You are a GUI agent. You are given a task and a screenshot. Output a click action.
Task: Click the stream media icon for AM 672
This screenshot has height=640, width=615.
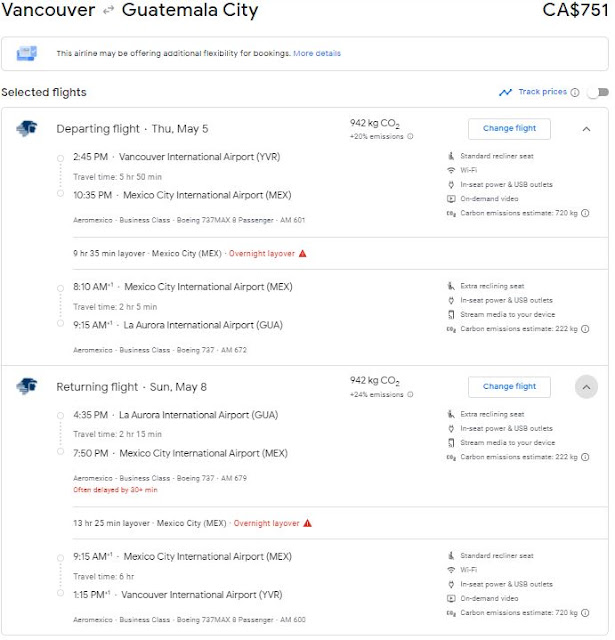(x=451, y=315)
